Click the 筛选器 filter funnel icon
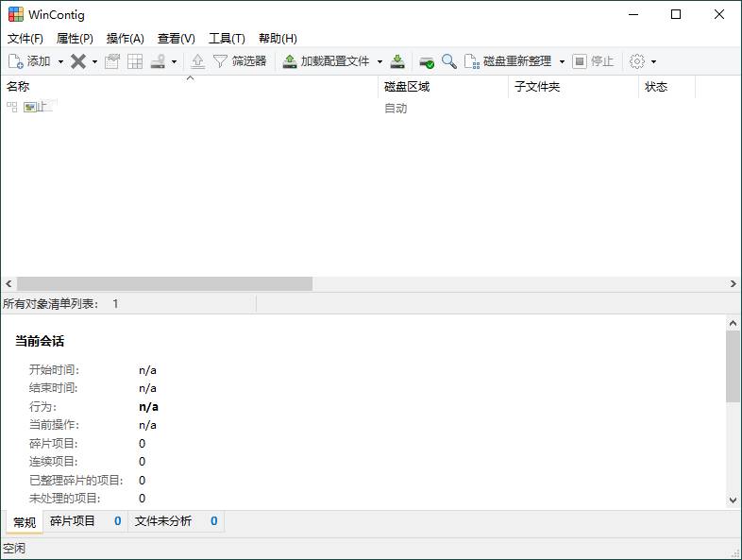This screenshot has width=742, height=560. (220, 61)
